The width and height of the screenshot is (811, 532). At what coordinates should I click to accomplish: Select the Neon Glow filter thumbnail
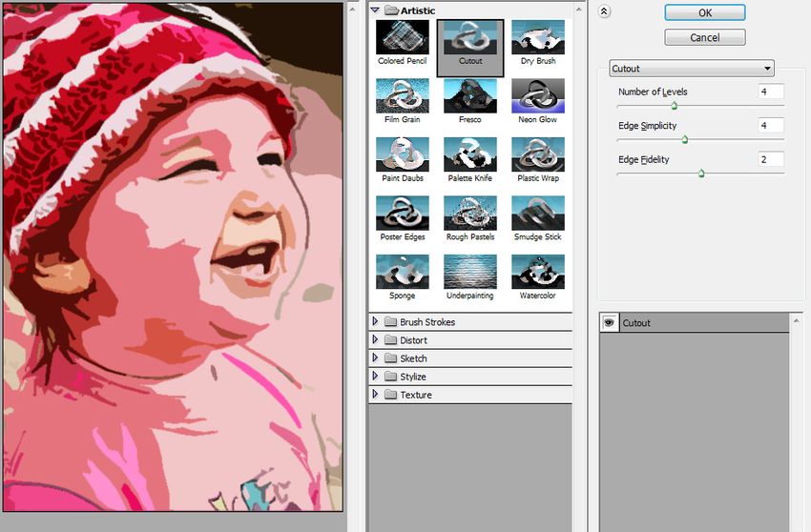[x=538, y=95]
